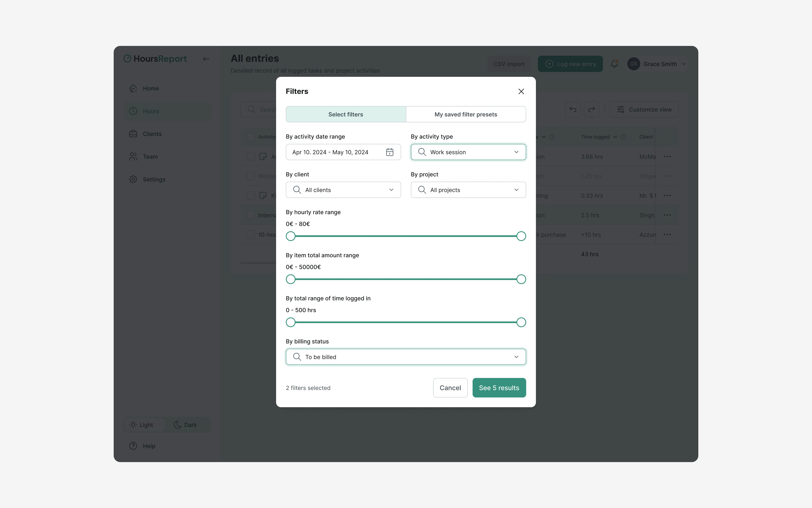
Task: Click time logged slider minimum handle
Action: (290, 322)
